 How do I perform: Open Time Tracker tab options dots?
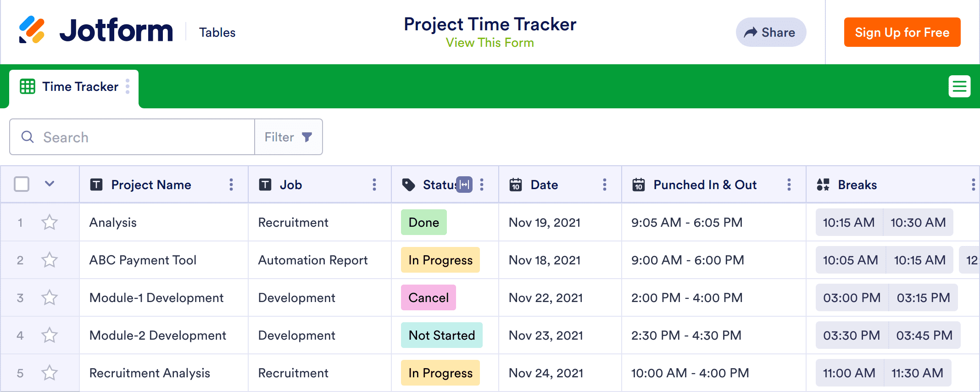128,86
